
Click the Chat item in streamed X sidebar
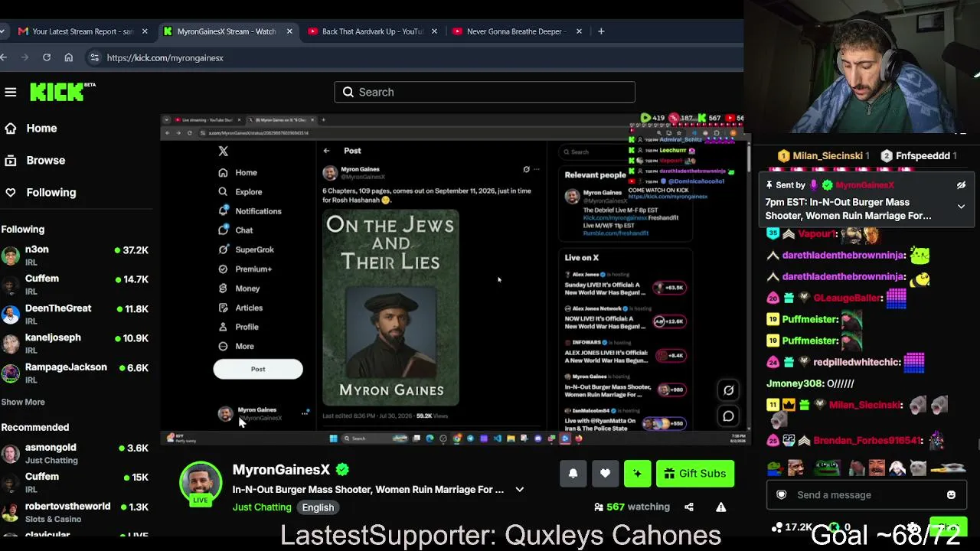pyautogui.click(x=236, y=230)
